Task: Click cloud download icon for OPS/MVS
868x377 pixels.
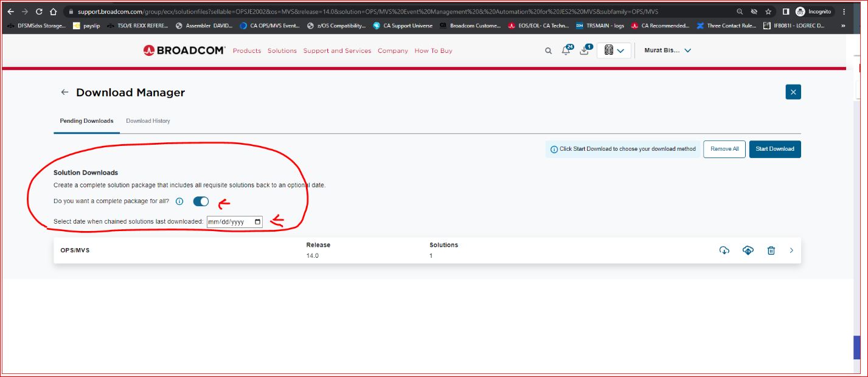Action: pos(748,251)
